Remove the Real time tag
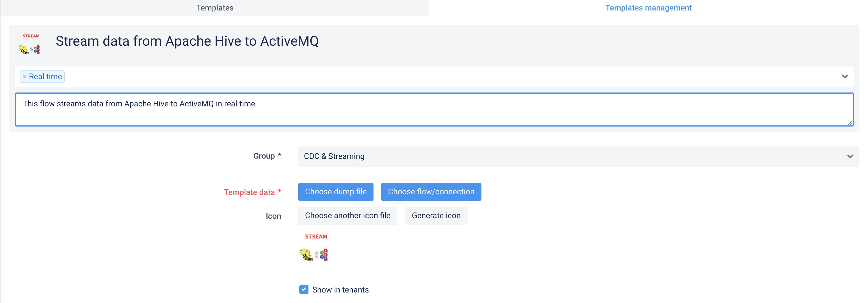This screenshot has height=303, width=868. [25, 77]
